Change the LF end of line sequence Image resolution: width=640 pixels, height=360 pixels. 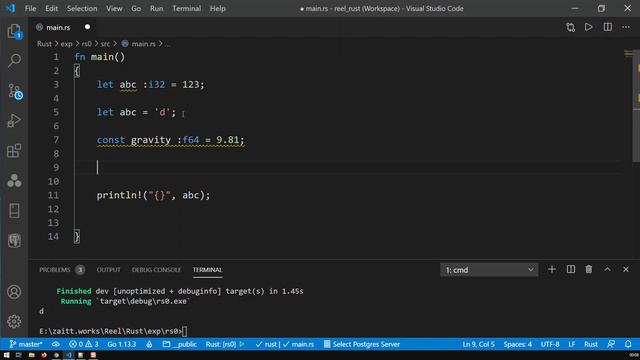click(x=572, y=344)
